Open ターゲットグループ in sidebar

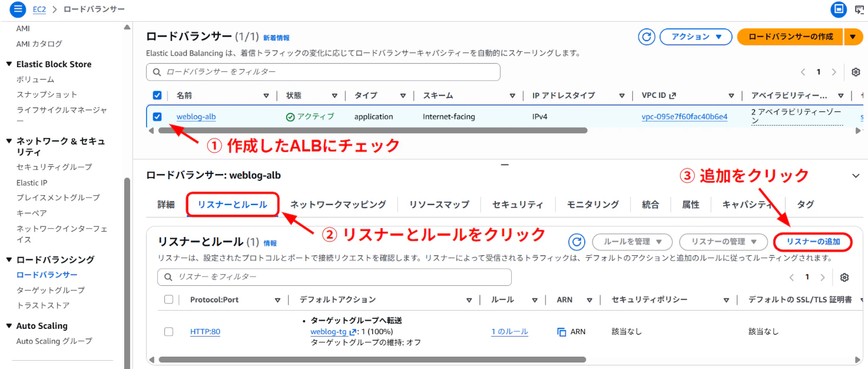(x=51, y=290)
